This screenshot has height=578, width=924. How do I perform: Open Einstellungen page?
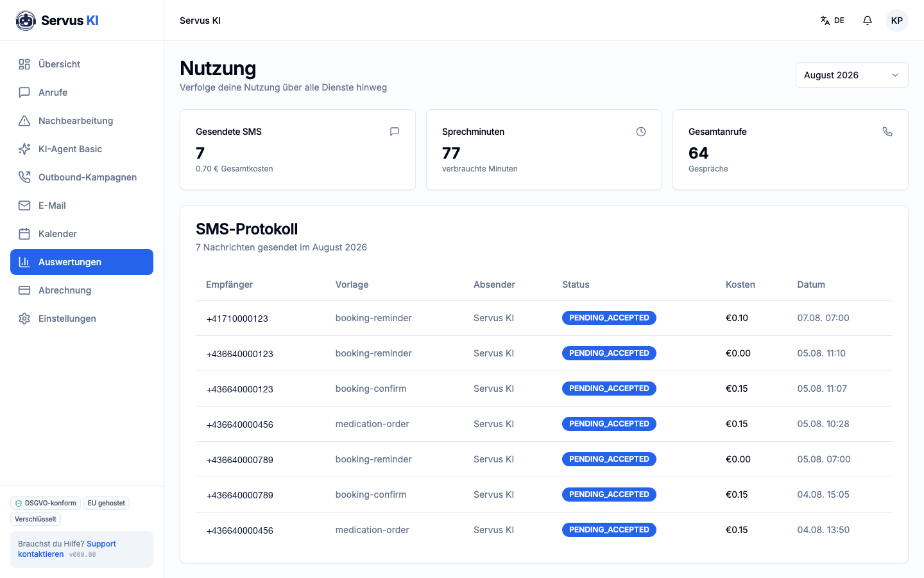[81, 319]
